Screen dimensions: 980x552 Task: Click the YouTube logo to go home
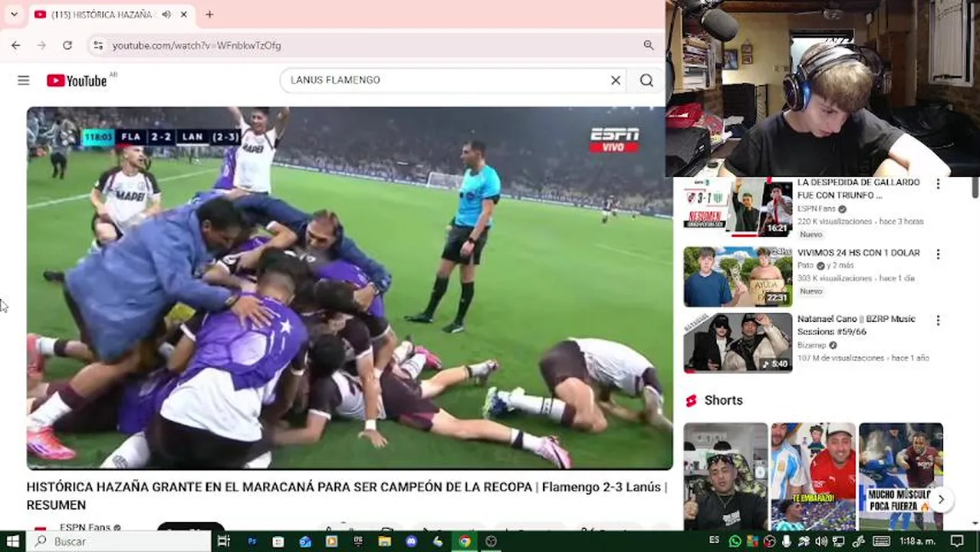[x=77, y=80]
